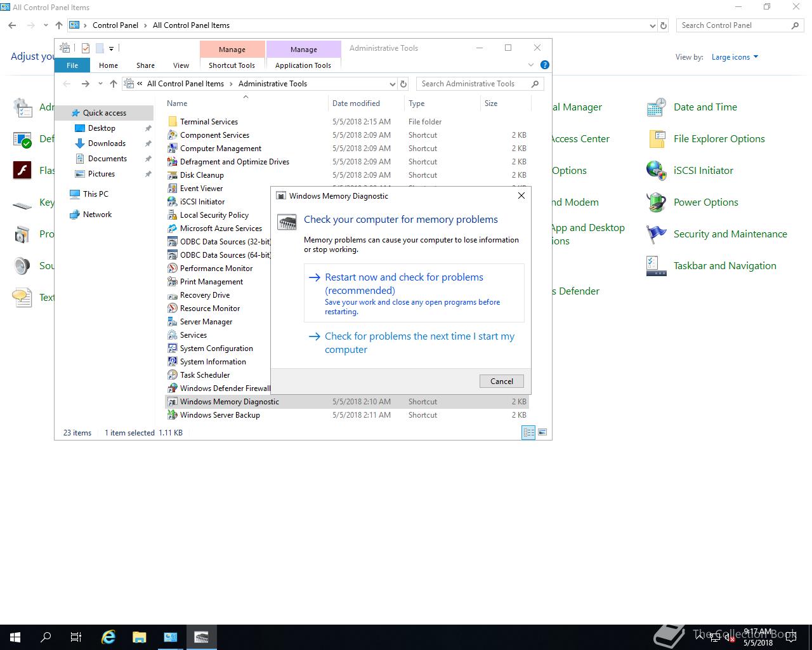Select the Resource Monitor icon
The image size is (812, 650).
tap(172, 308)
